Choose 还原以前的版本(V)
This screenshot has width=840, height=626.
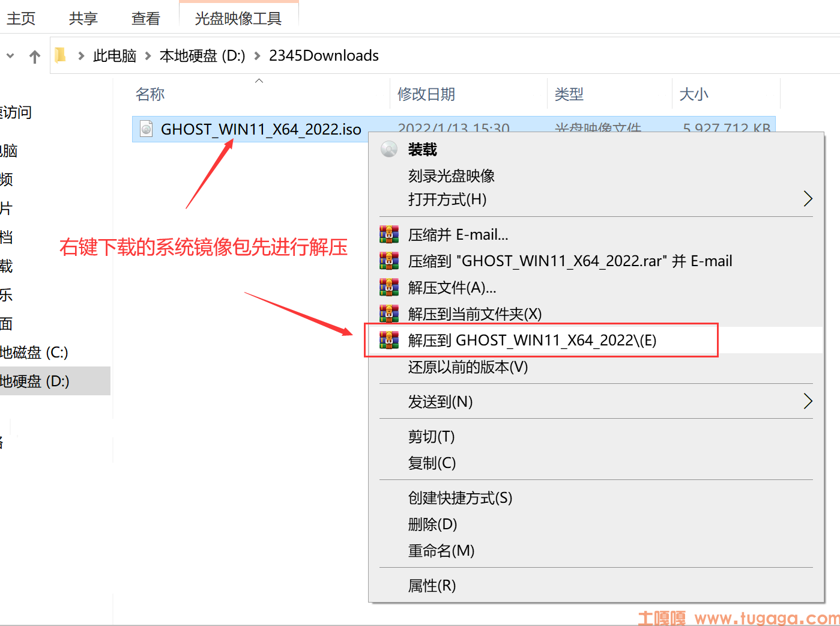click(468, 366)
